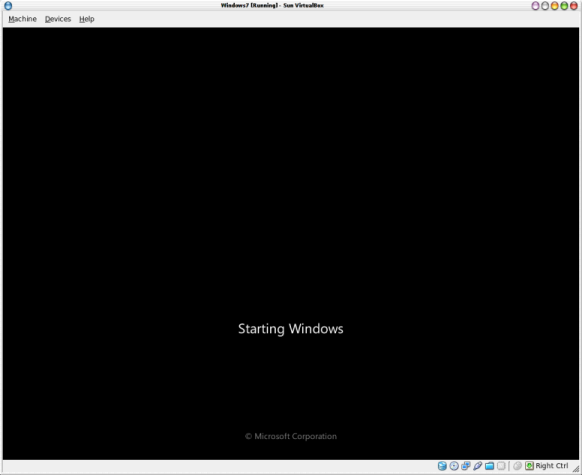Click the green title bar button
Viewport: 582px width, 475px height.
click(564, 6)
